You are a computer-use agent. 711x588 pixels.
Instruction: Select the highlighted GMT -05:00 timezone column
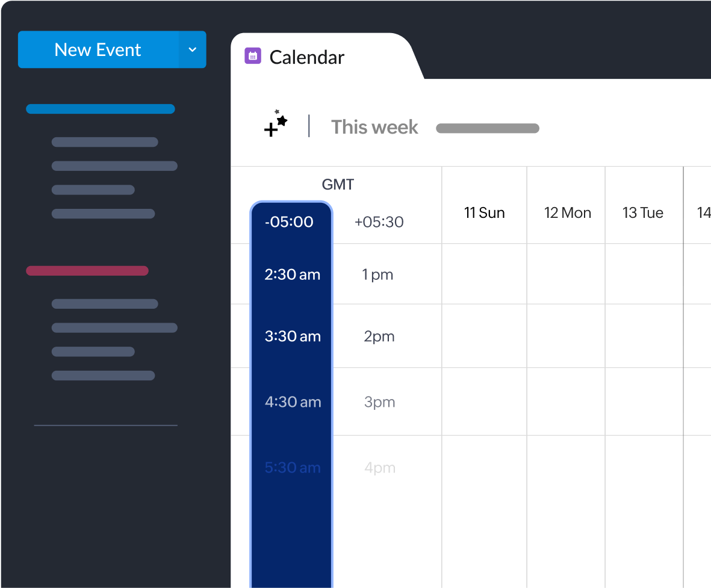coord(291,221)
